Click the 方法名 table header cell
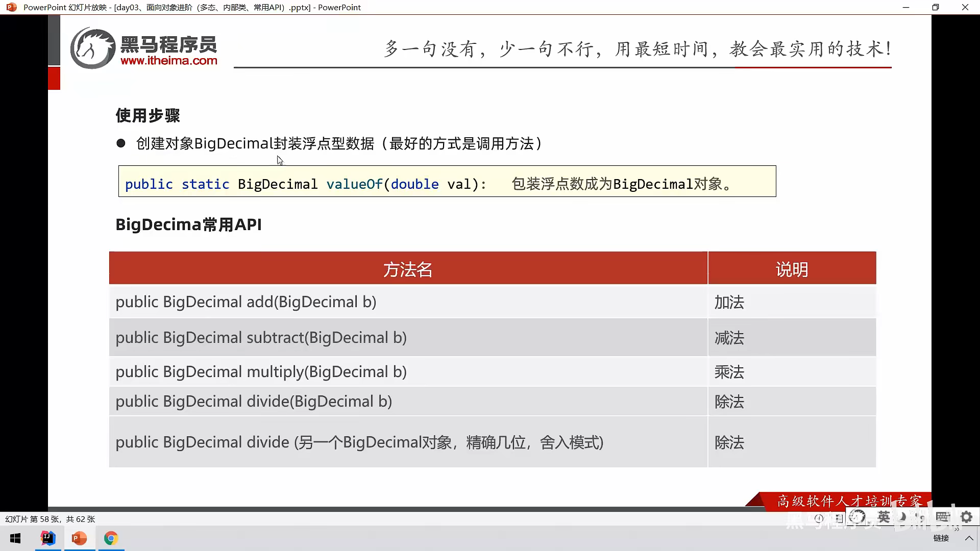The image size is (980, 551). (407, 269)
